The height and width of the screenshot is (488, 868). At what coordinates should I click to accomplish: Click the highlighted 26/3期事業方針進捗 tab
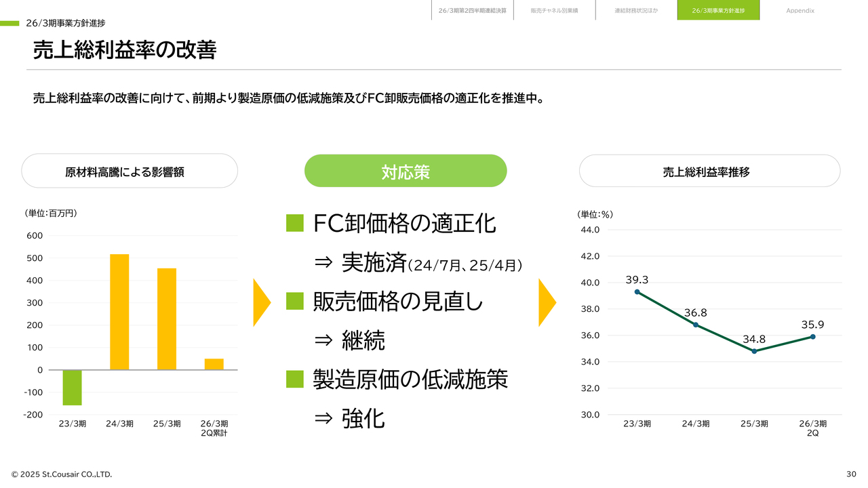(718, 11)
